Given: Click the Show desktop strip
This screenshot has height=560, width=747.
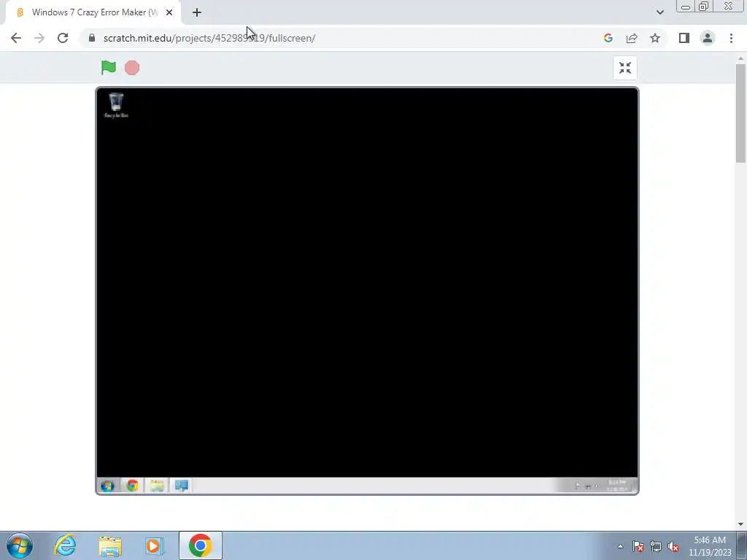Looking at the screenshot, I should [742, 545].
